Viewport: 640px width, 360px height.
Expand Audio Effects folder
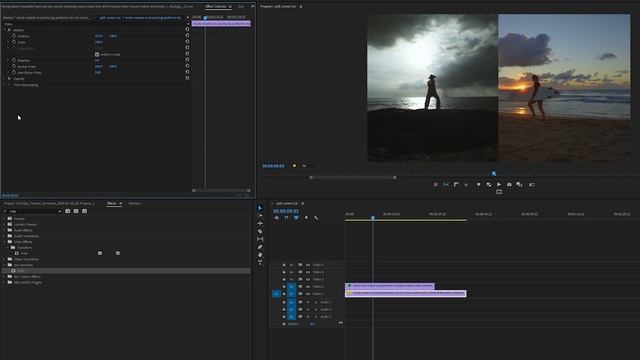[4, 230]
